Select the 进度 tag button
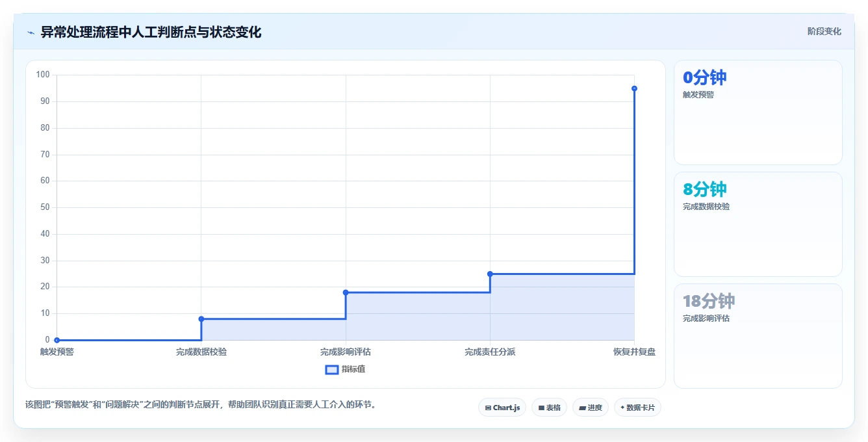The width and height of the screenshot is (868, 442). tap(590, 408)
